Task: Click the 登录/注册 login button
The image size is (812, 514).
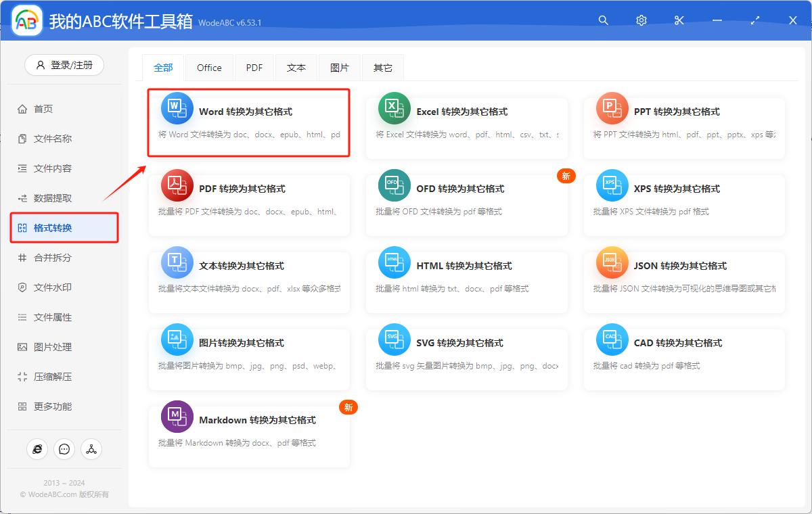Action: click(64, 65)
